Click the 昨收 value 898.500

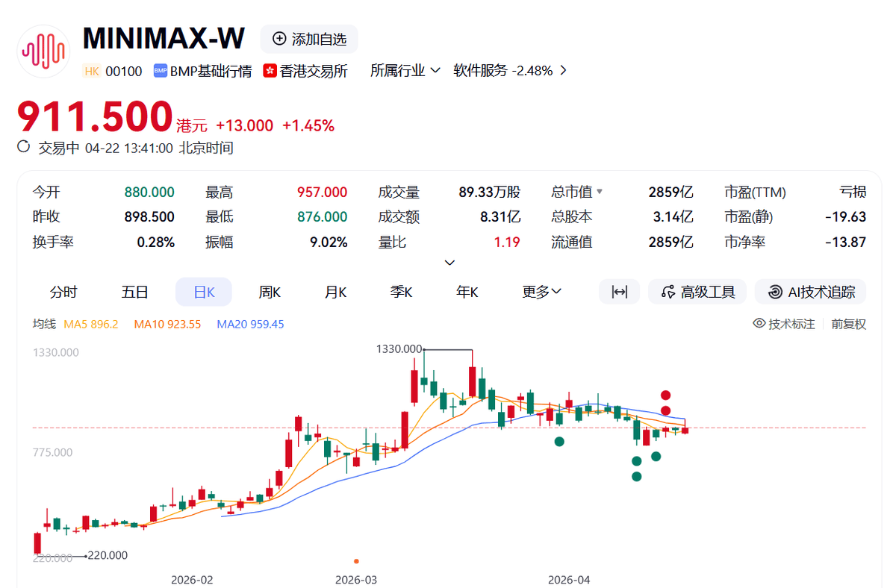[x=149, y=217]
